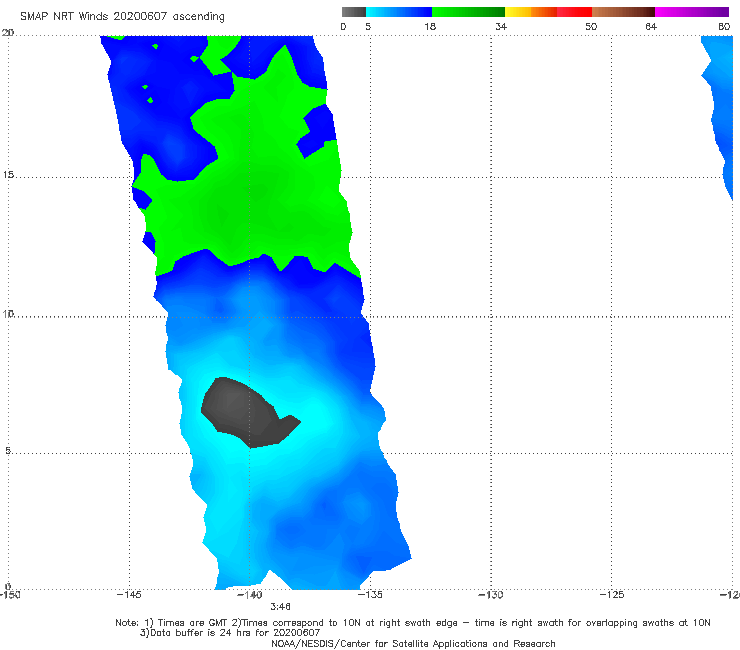Click the '20' latitude axis label

pyautogui.click(x=8, y=33)
